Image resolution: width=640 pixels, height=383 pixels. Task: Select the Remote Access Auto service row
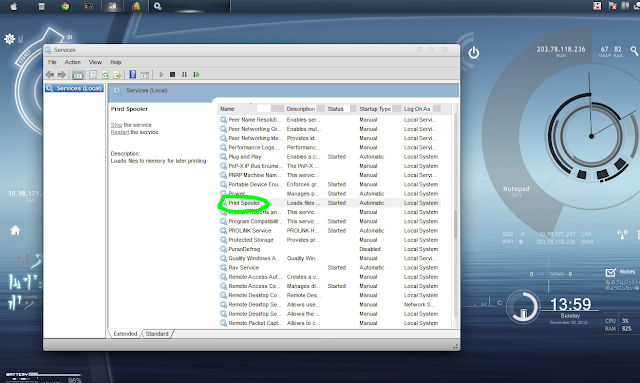tap(329, 276)
